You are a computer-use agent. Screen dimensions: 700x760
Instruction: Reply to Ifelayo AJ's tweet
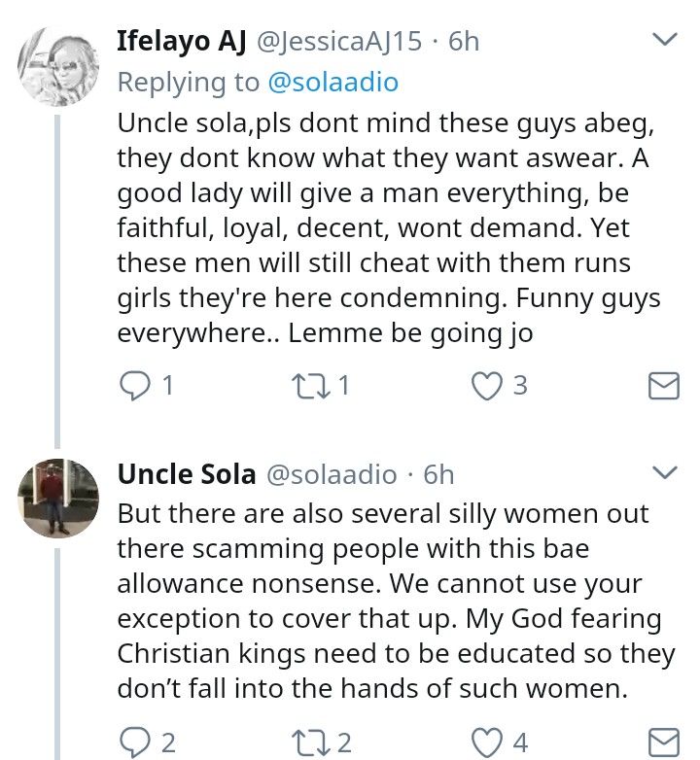coord(133,386)
